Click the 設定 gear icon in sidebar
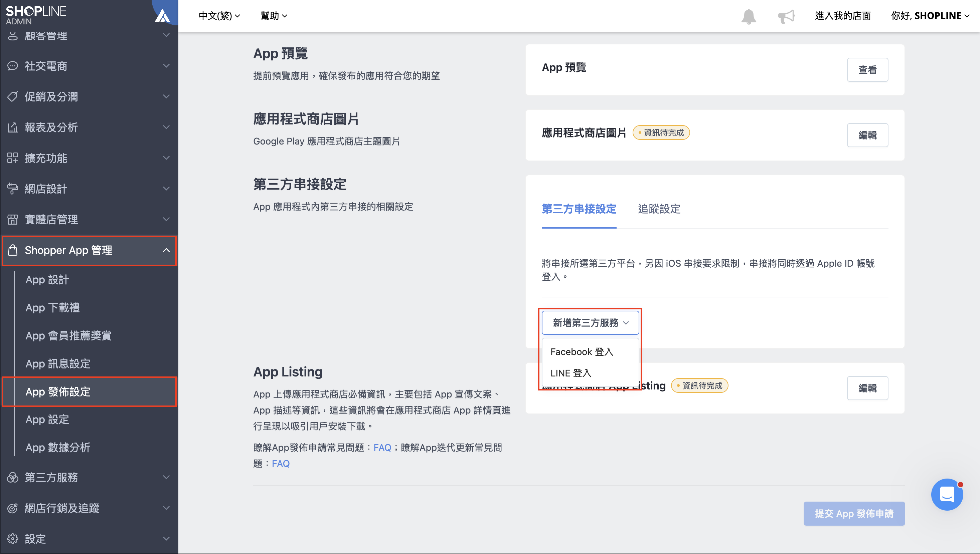The height and width of the screenshot is (554, 980). point(13,538)
